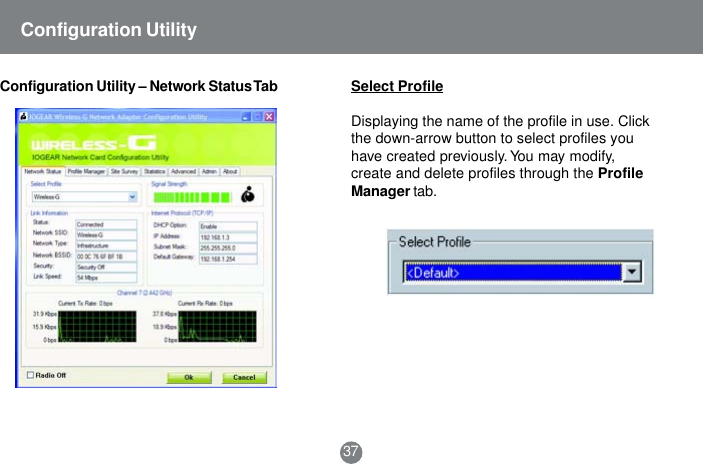The width and height of the screenshot is (703, 464).
Task: Open the Profile Manager tab
Action: [x=86, y=172]
